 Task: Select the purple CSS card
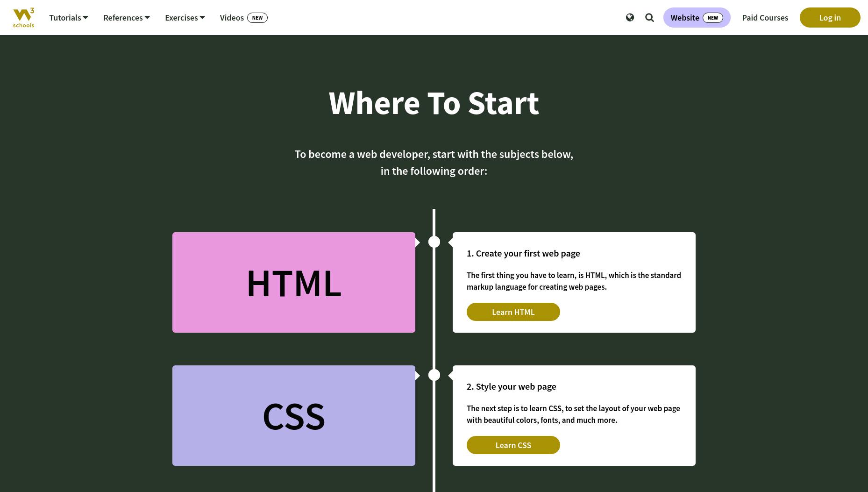click(x=293, y=415)
